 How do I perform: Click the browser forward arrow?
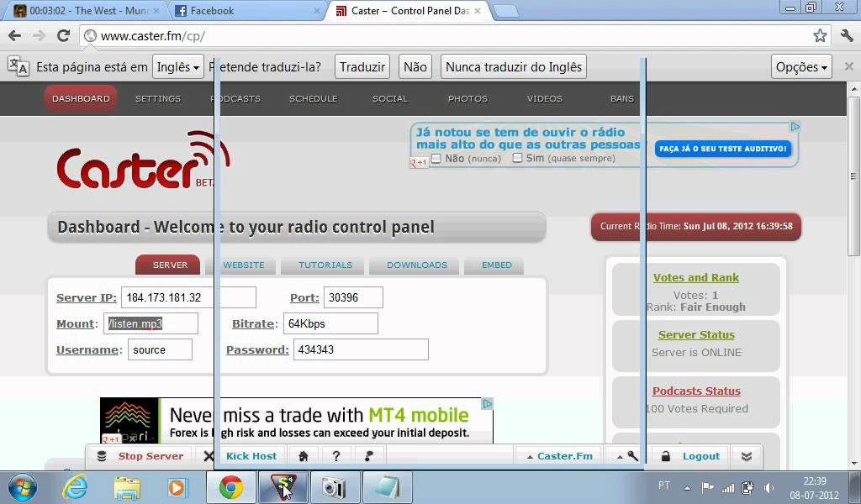[x=39, y=35]
